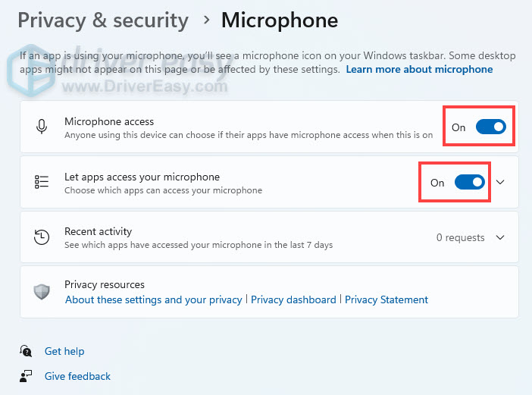Click the Privacy resources shield icon
The height and width of the screenshot is (395, 532).
pos(42,291)
